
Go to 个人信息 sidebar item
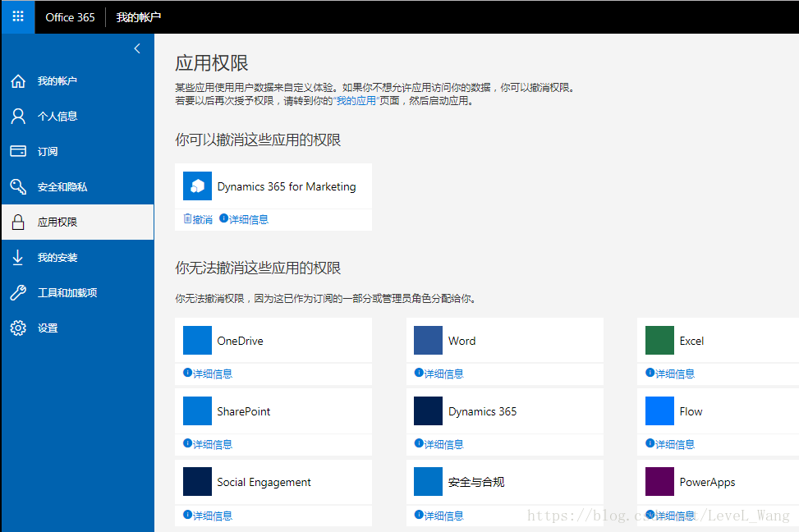coord(57,117)
